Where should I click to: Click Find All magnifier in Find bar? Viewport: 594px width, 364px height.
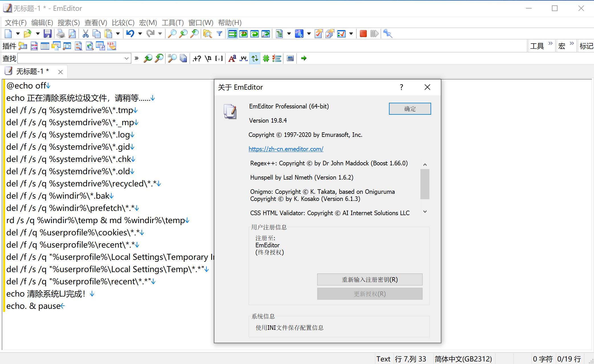click(172, 58)
